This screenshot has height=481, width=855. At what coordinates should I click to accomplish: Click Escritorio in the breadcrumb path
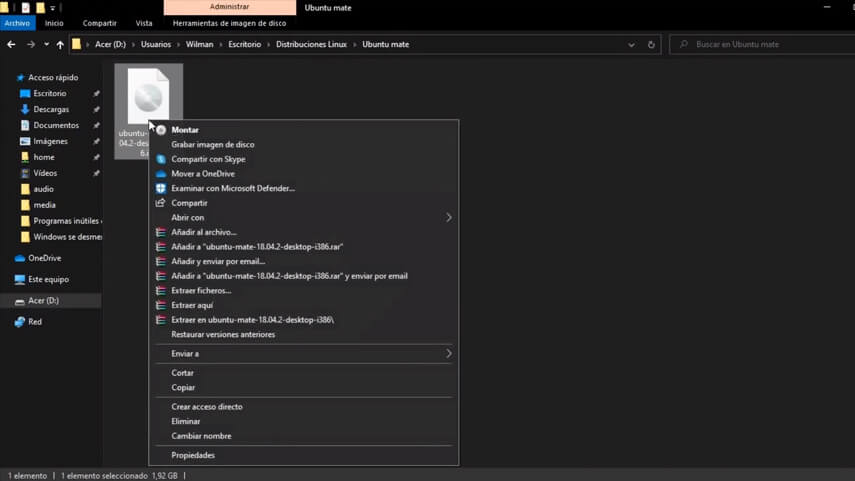click(245, 45)
